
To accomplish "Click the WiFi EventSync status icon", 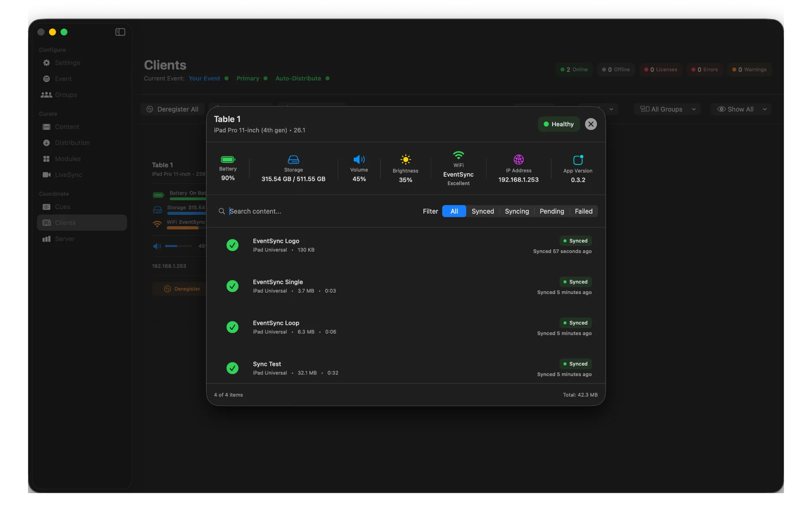I will (x=458, y=156).
